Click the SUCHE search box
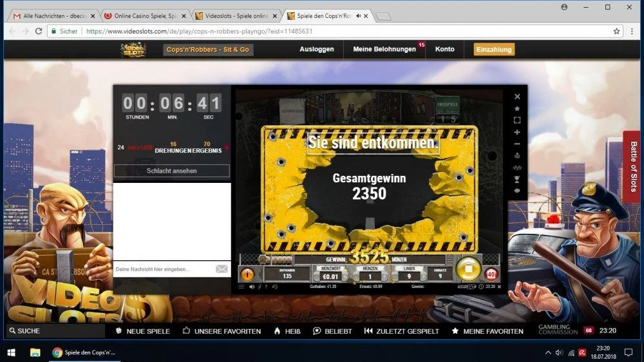This screenshot has height=362, width=644. (x=55, y=331)
